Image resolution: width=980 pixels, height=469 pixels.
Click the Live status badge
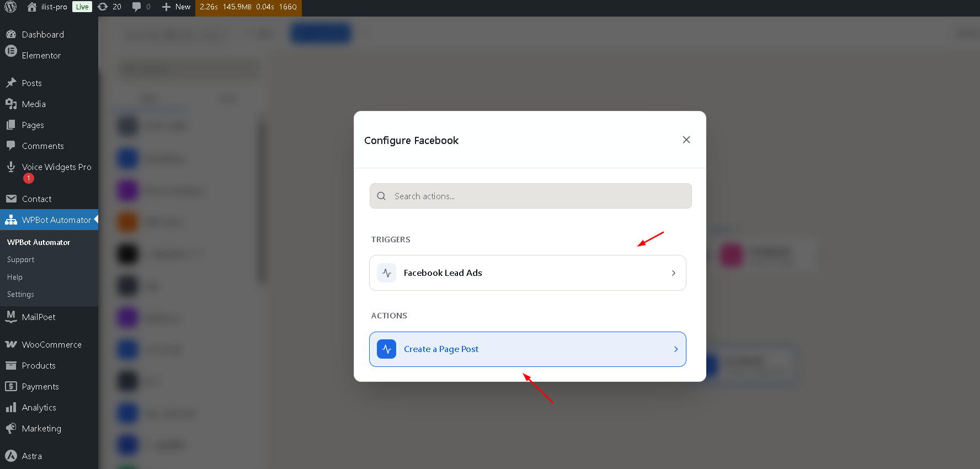[82, 7]
